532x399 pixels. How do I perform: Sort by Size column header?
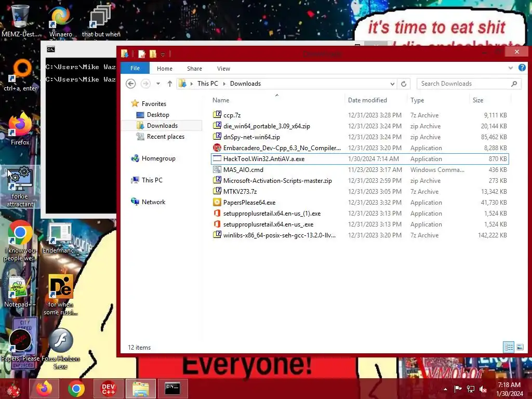click(x=489, y=100)
